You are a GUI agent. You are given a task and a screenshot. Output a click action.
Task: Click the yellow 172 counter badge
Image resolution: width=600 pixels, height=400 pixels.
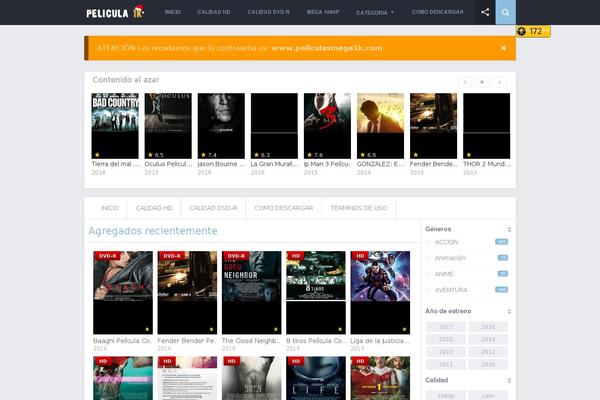point(533,31)
